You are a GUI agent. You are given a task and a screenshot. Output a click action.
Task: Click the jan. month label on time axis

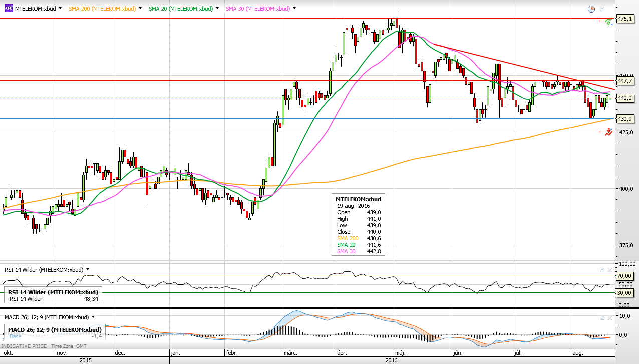(176, 353)
